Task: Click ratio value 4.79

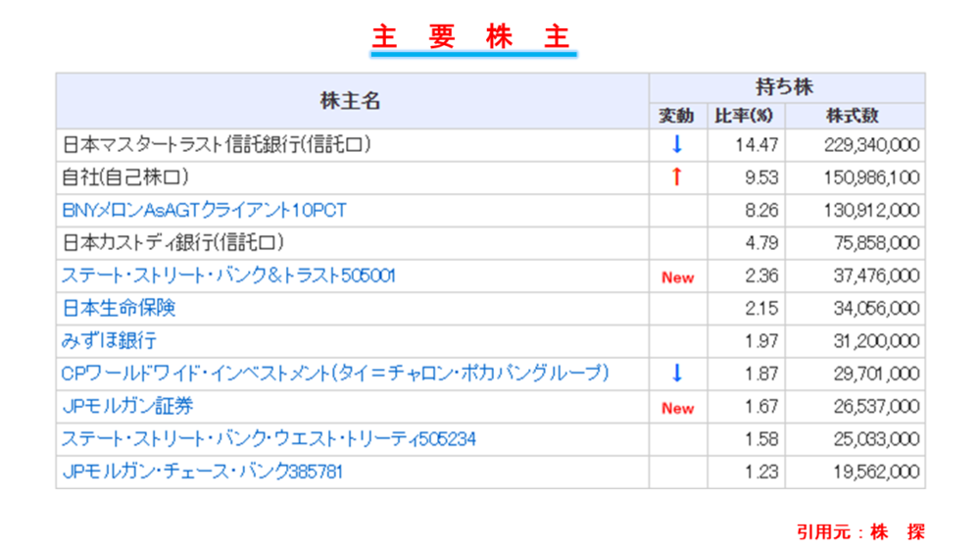Action: [761, 242]
